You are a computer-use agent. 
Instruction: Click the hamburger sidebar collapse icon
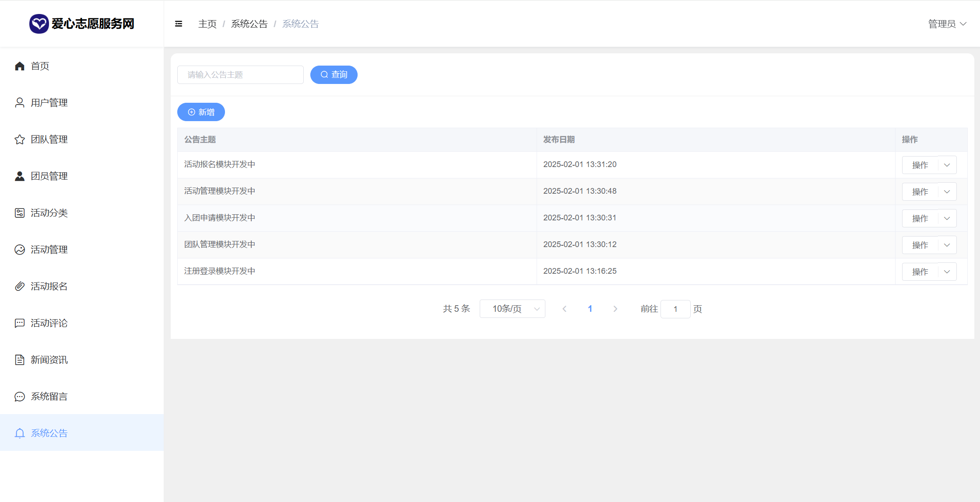(x=179, y=24)
